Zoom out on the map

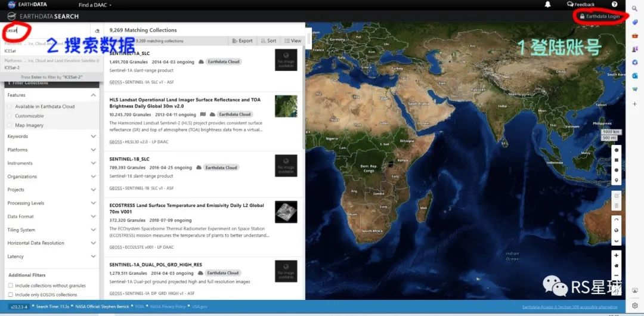617,275
